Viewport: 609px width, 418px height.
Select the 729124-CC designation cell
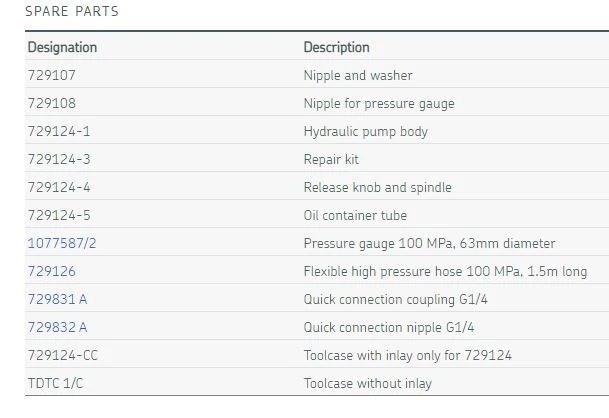tap(63, 355)
